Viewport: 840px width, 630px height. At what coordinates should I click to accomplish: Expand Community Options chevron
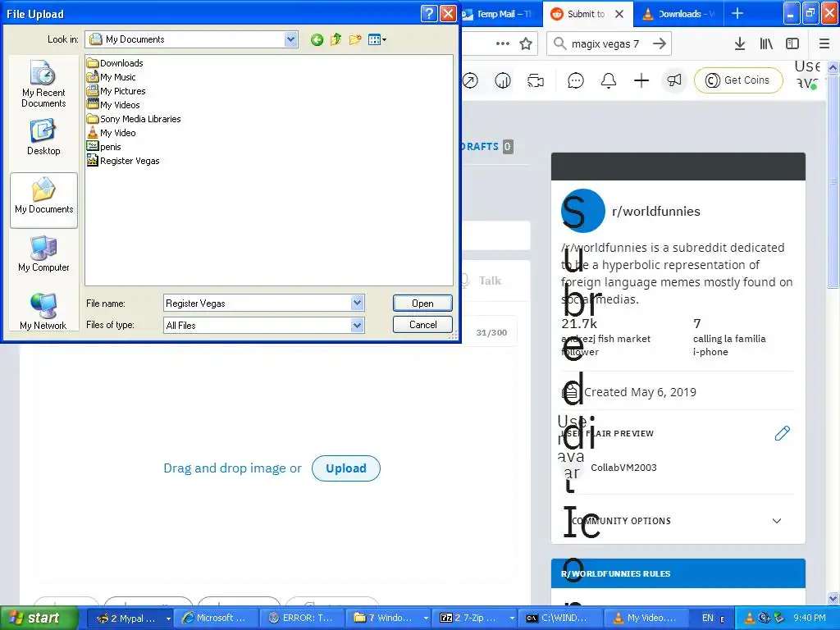(777, 521)
